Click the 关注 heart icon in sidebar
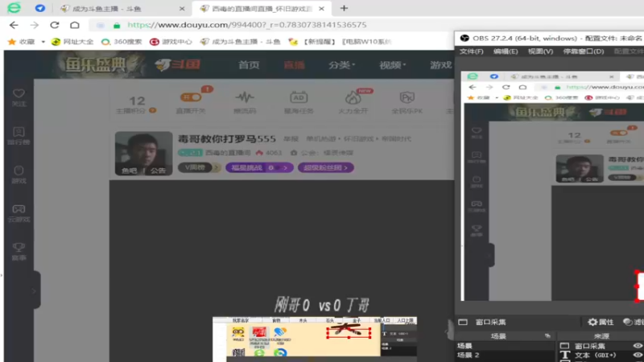 (19, 93)
